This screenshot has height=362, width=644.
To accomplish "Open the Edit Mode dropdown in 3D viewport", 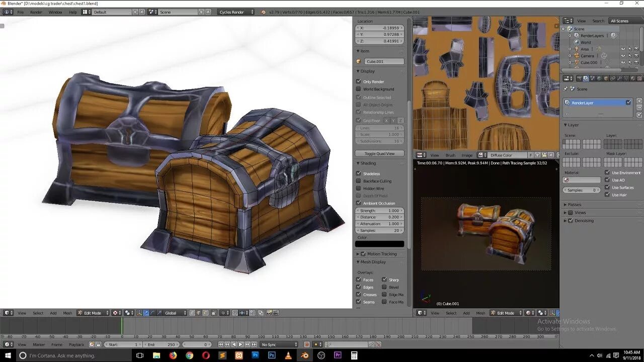I will tap(93, 313).
